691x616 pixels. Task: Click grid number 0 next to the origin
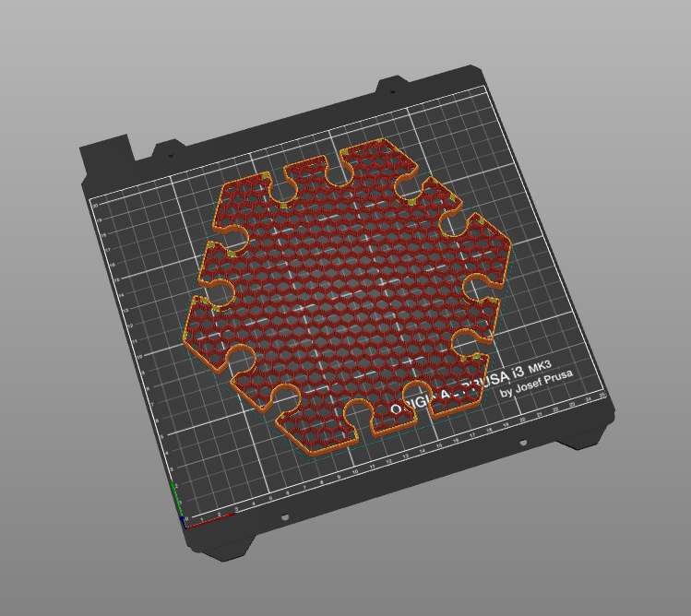pyautogui.click(x=187, y=519)
